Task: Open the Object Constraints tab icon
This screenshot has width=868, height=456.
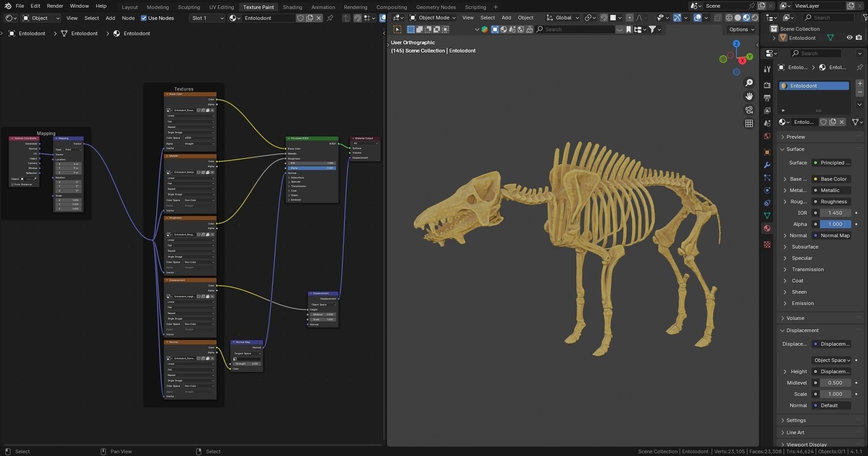Action: click(x=767, y=203)
